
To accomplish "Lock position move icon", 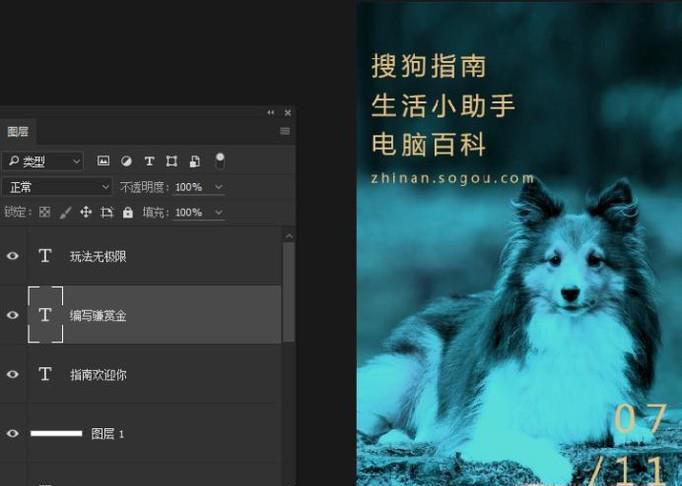I will coord(86,212).
